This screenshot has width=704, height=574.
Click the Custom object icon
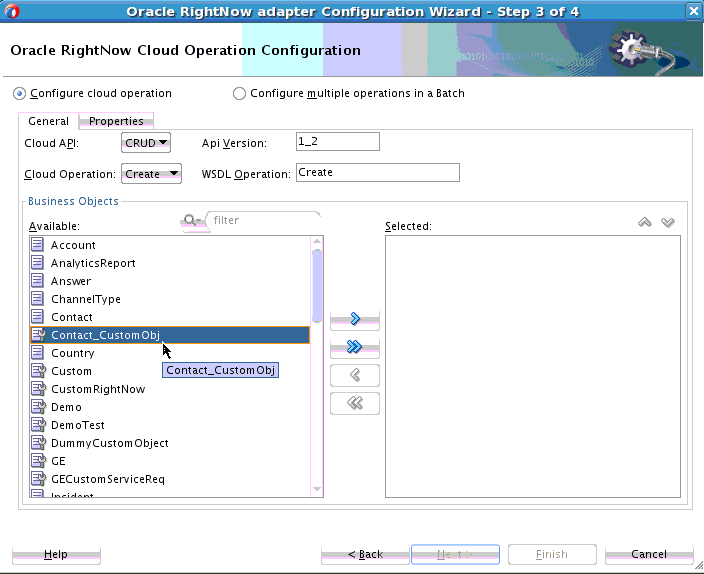[x=39, y=371]
